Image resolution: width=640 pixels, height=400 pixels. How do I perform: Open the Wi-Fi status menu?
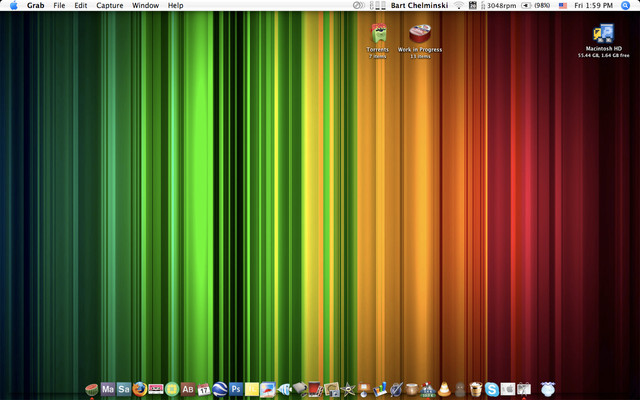(x=459, y=6)
